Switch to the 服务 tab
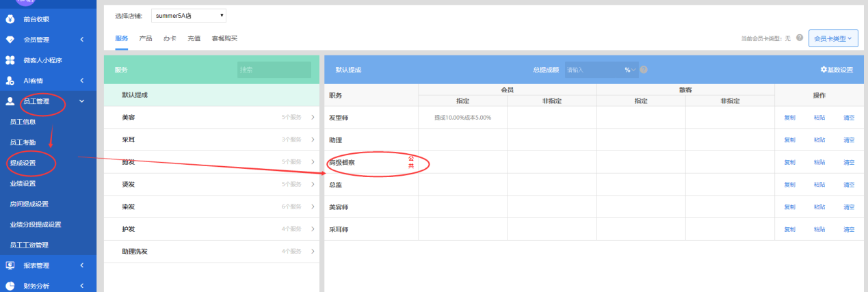The height and width of the screenshot is (292, 868). coord(121,38)
